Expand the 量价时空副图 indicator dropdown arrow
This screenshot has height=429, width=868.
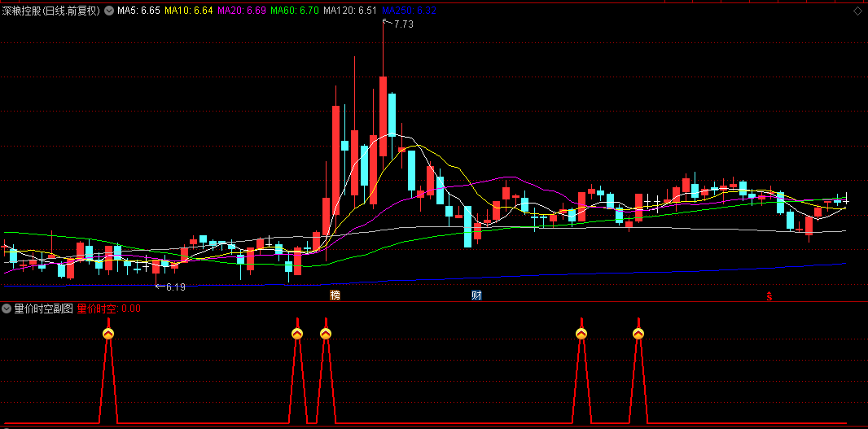click(6, 309)
